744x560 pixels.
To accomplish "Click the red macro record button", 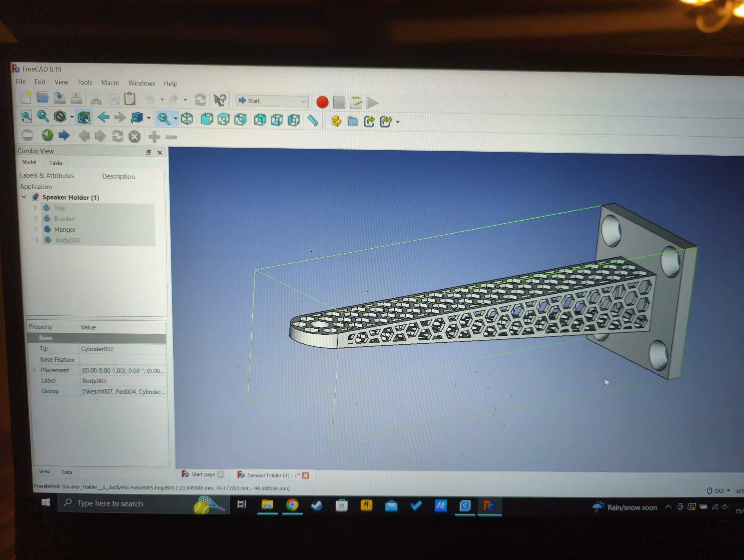I will tap(322, 102).
